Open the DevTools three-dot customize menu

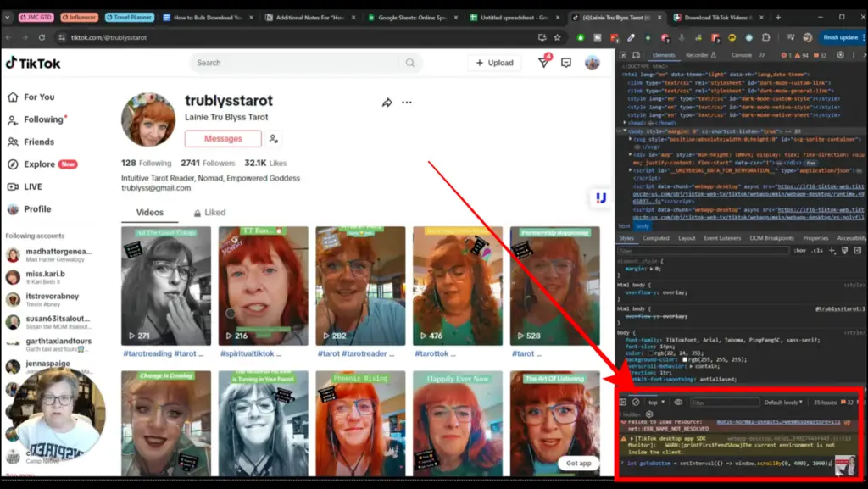(853, 55)
